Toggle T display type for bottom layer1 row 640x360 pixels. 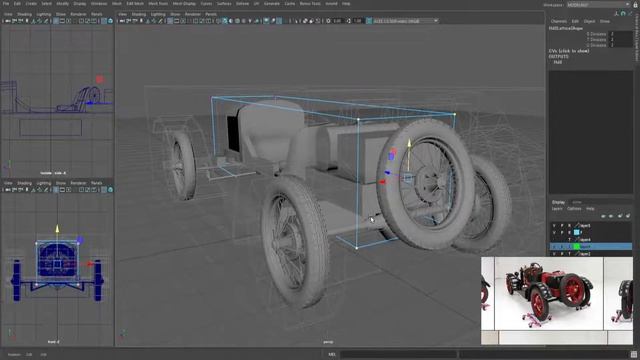pos(569,253)
